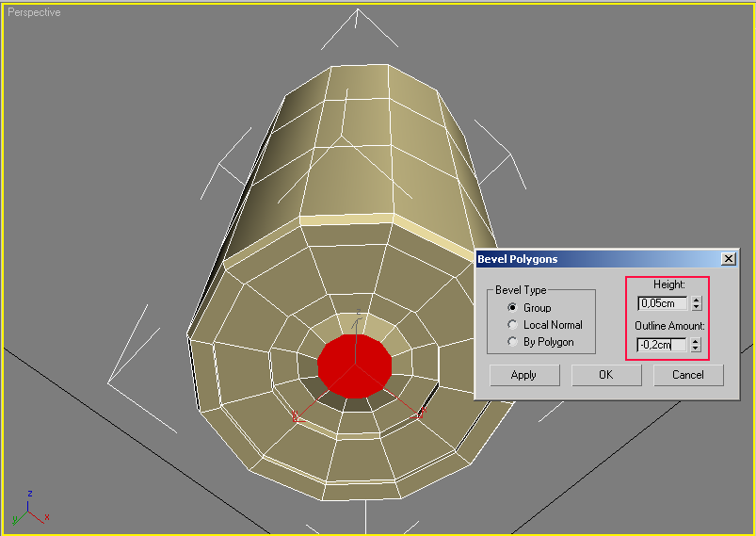The width and height of the screenshot is (756, 536).
Task: Decrease Outline Amount with the down spinner
Action: 695,349
